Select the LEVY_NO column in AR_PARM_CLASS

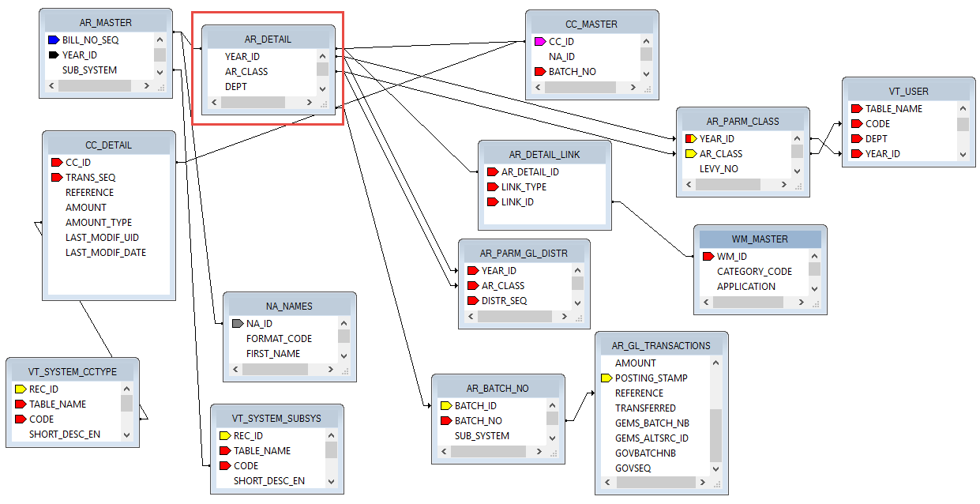tap(719, 169)
